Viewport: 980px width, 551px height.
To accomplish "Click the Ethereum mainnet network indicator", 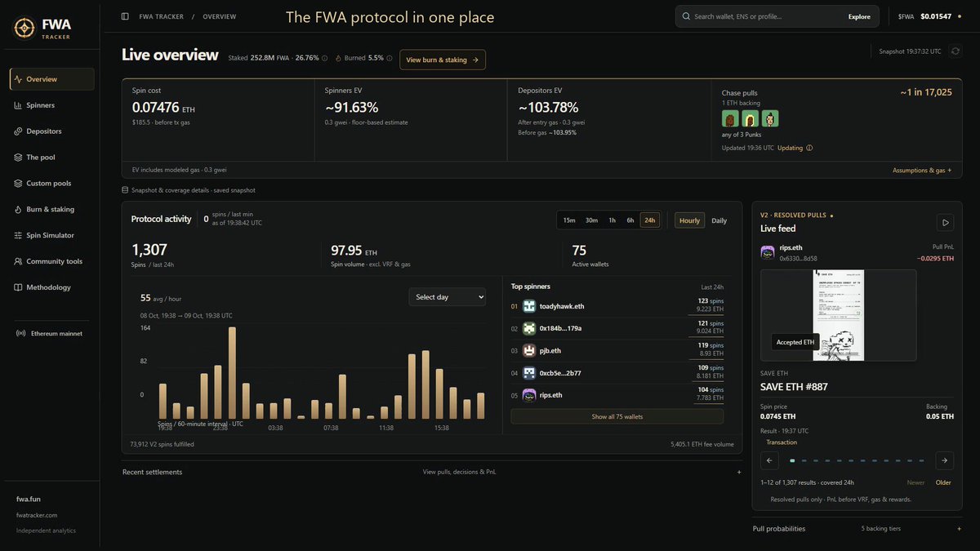I will [49, 333].
